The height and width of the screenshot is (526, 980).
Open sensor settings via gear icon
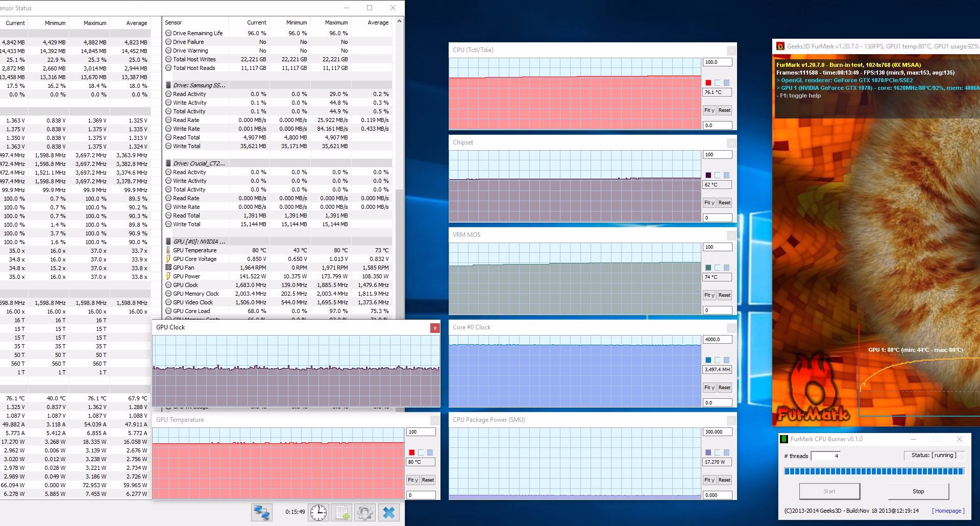(x=364, y=512)
